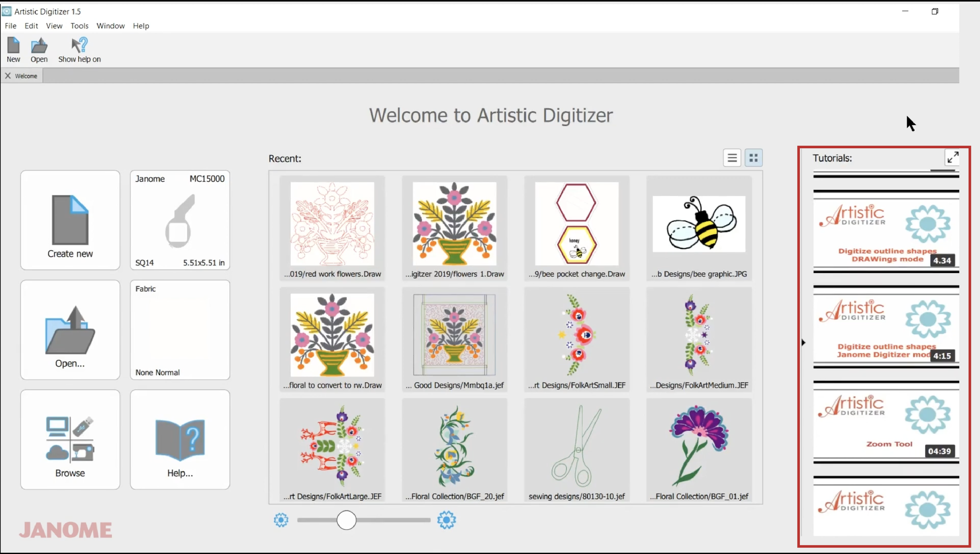Play Digitize outline shapes Janome Digitizer tutorial
980x554 pixels.
[886, 327]
